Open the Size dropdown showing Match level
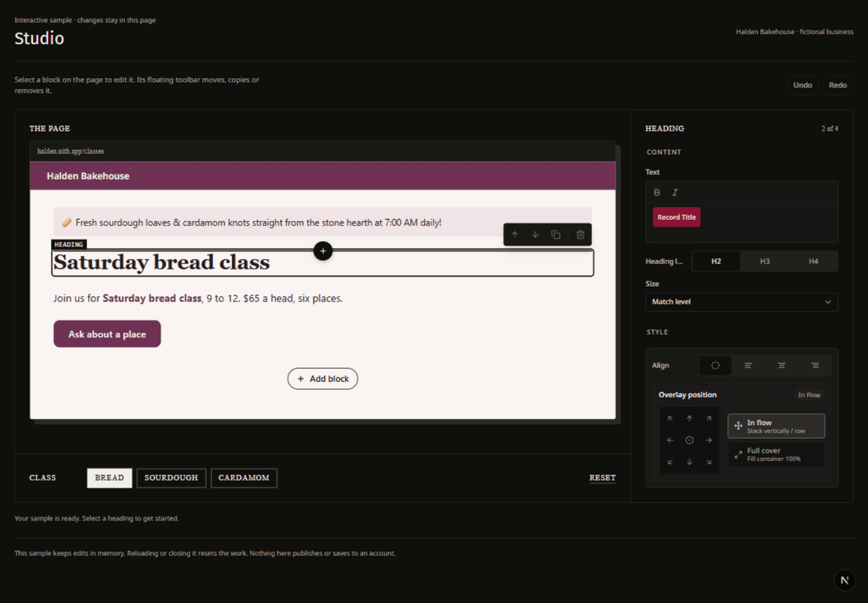The height and width of the screenshot is (603, 868). 742,302
